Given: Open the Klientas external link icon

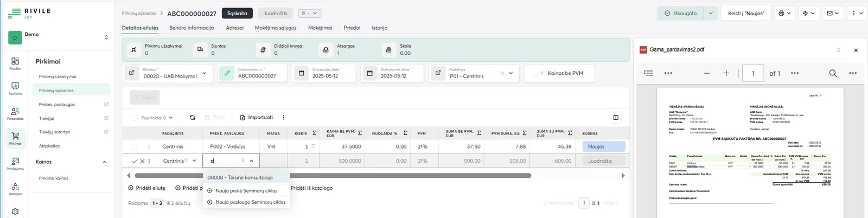Looking at the screenshot, I should pos(131,73).
